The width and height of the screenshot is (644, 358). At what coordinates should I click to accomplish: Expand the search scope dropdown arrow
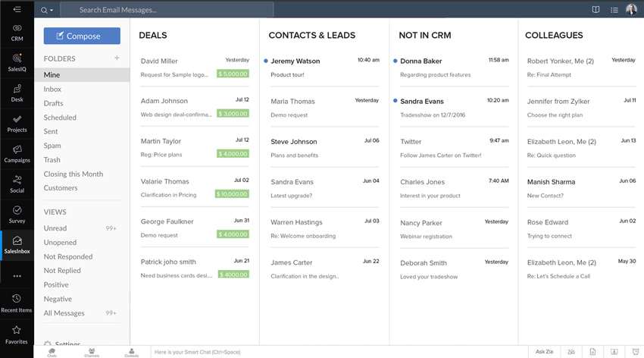click(x=52, y=11)
